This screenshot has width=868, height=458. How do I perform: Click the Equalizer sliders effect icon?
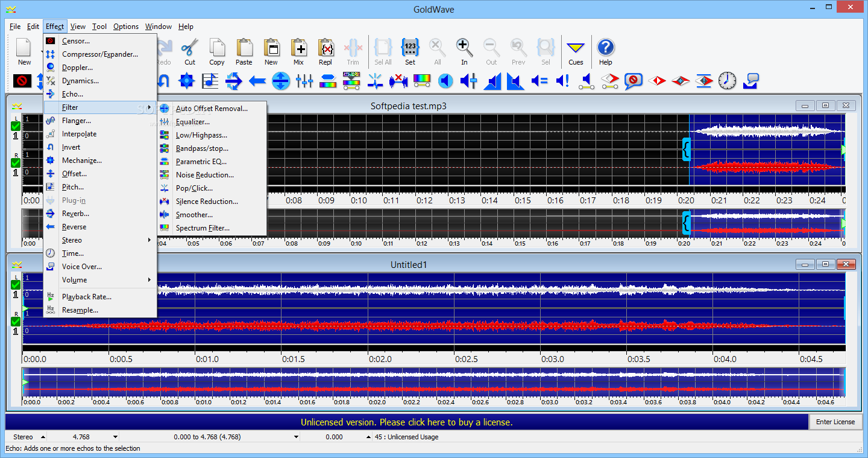point(304,80)
